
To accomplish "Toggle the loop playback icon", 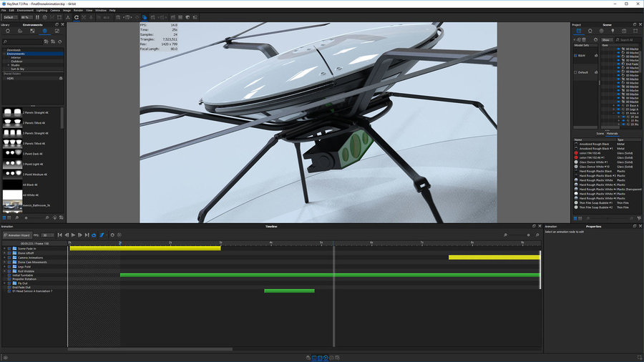I will tap(94, 235).
